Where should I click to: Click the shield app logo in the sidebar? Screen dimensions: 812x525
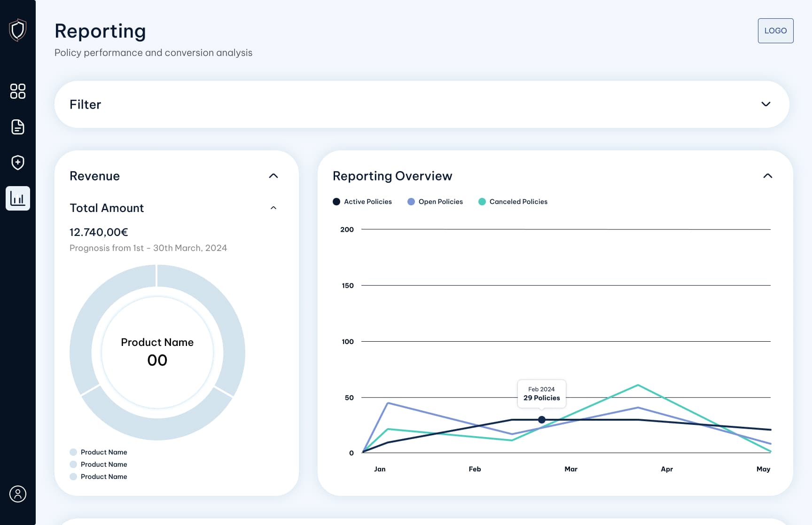(17, 30)
